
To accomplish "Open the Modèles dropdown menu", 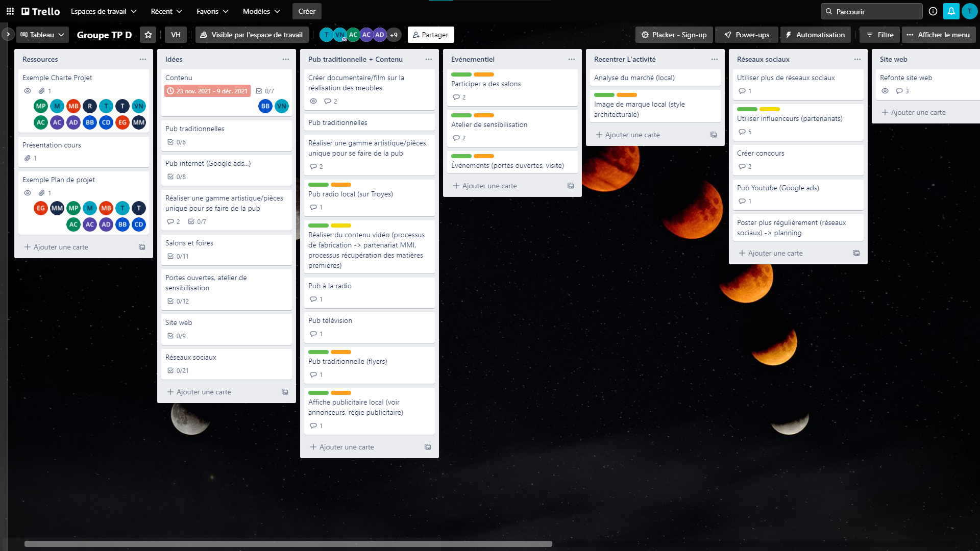I will click(261, 11).
